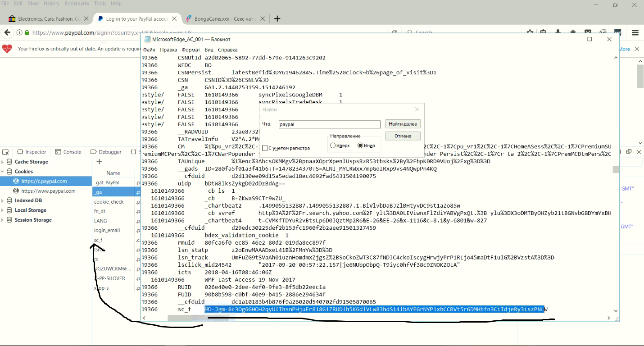Click the Firefox URL address bar
This screenshot has width=644, height=346.
tap(207, 32)
